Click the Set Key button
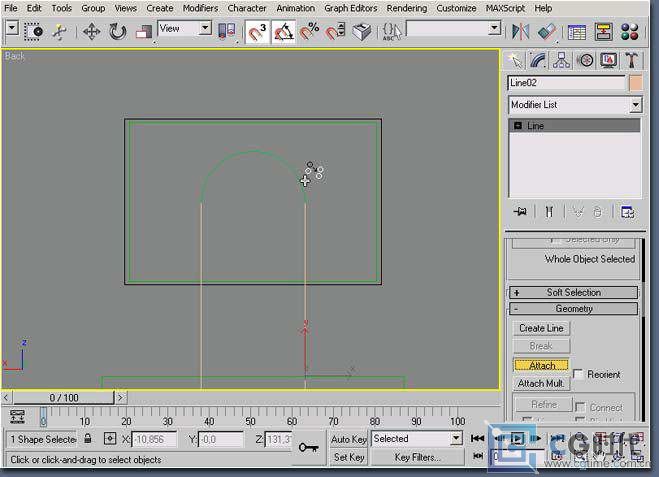The image size is (659, 477). [x=348, y=457]
